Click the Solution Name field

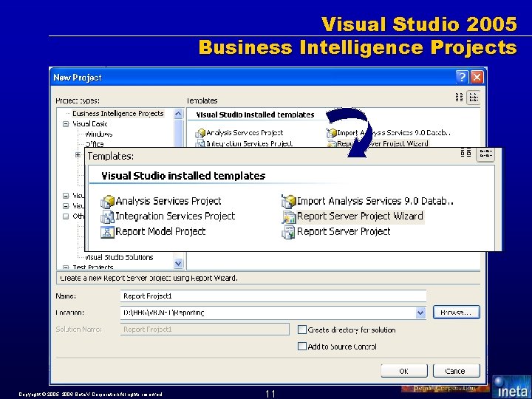[x=205, y=329]
